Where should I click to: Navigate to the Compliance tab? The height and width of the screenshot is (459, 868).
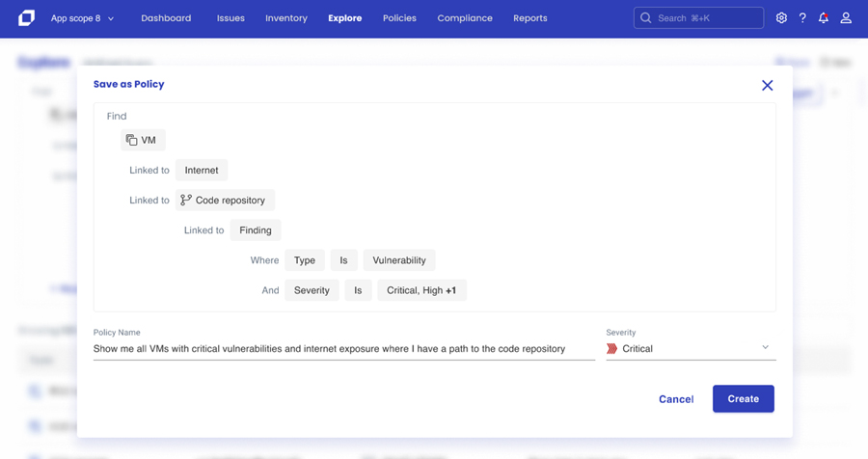tap(465, 18)
